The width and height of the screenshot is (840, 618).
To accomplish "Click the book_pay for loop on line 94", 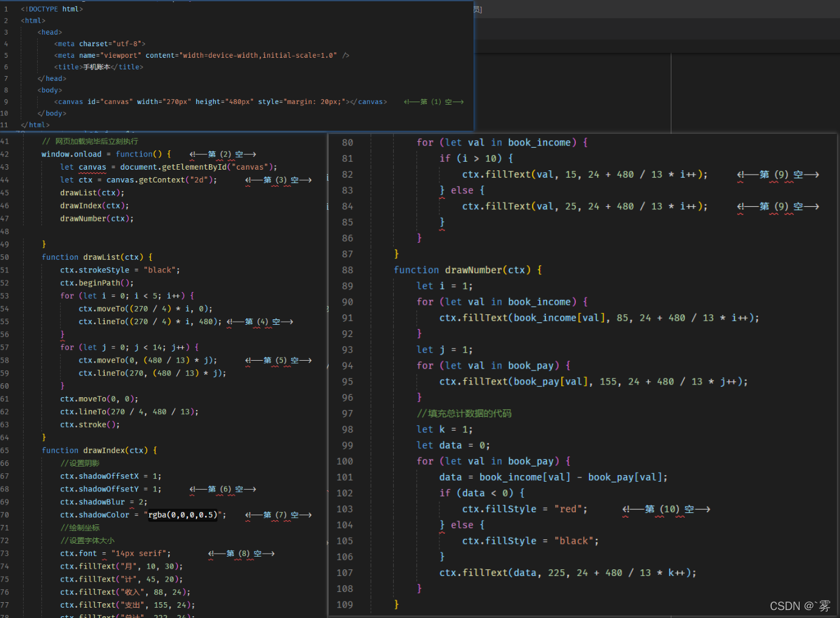I will [x=494, y=366].
